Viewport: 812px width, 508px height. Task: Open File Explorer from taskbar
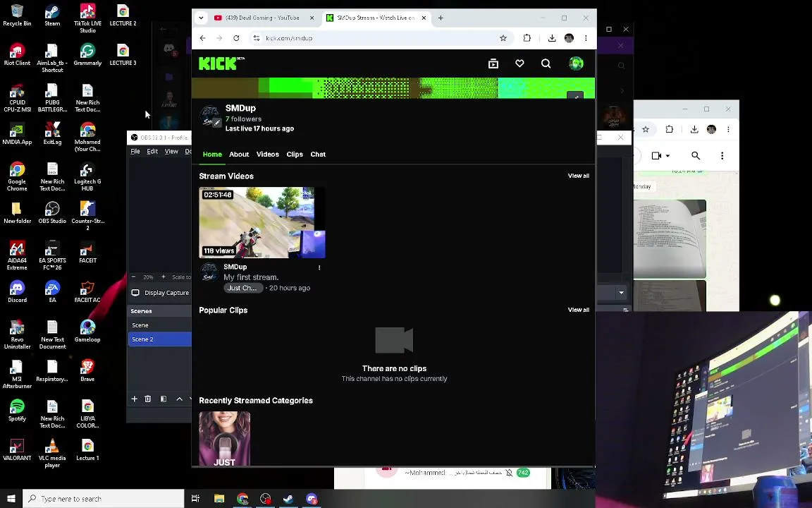[x=219, y=499]
